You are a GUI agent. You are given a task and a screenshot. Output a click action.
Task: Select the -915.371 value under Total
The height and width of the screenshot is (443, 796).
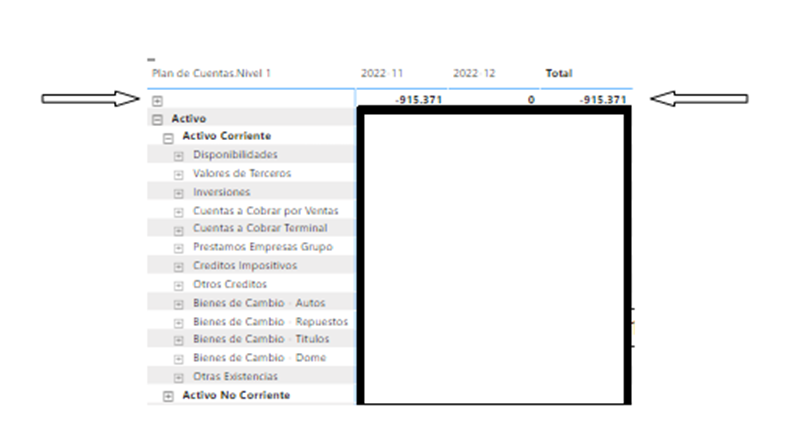(x=603, y=100)
